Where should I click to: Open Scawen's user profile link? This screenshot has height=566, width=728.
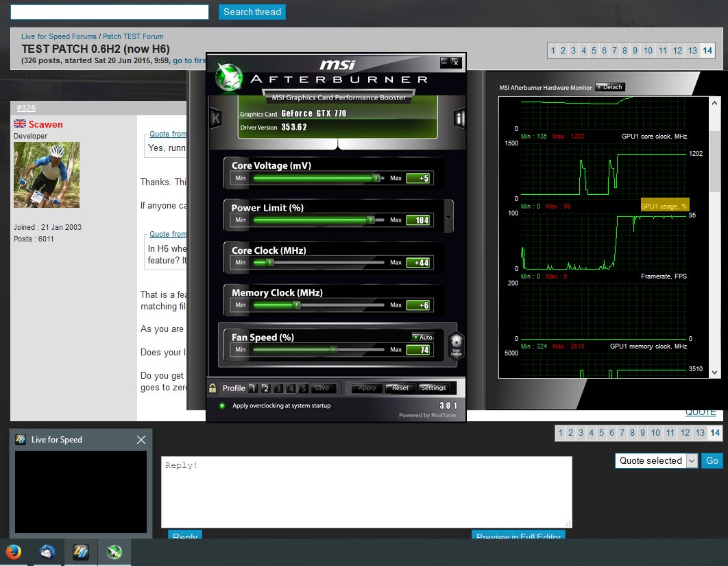pos(45,124)
